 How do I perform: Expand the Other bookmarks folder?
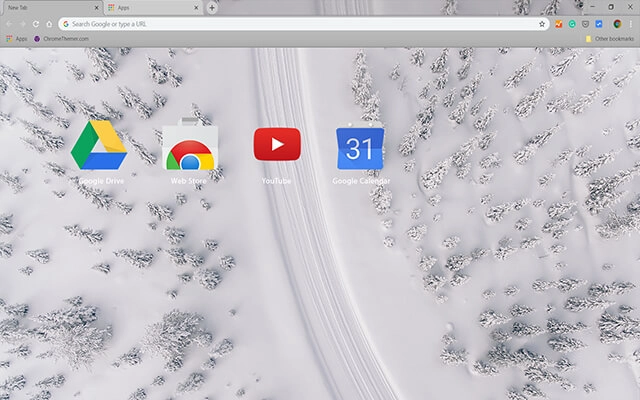click(x=610, y=39)
